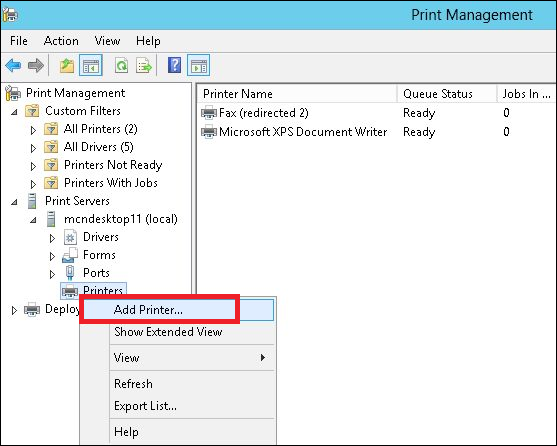Viewport: 557px width, 446px height.
Task: Open the Action menu
Action: tap(61, 41)
